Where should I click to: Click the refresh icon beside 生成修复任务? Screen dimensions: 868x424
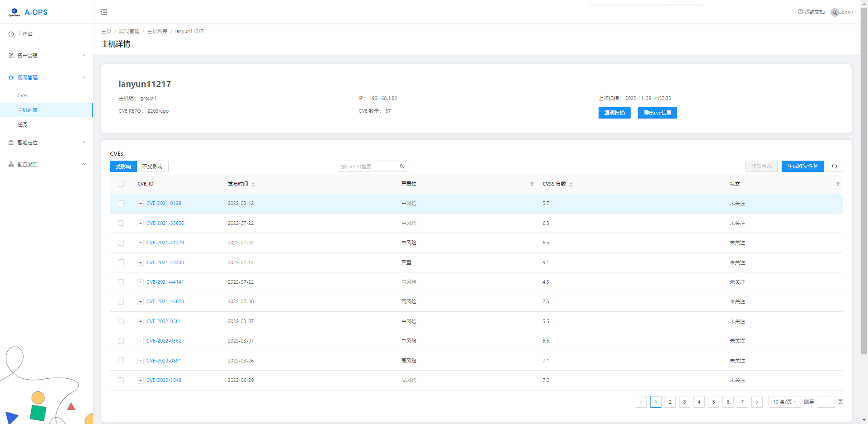(x=834, y=167)
